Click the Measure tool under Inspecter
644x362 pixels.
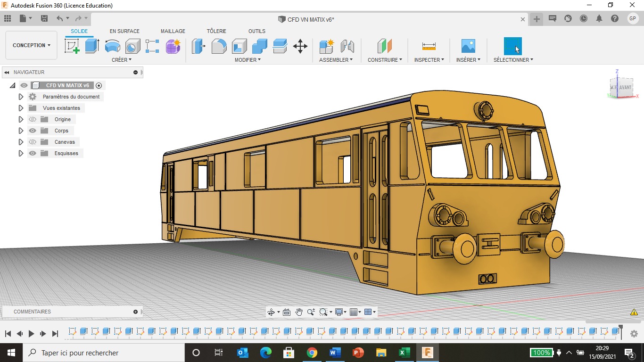click(429, 46)
